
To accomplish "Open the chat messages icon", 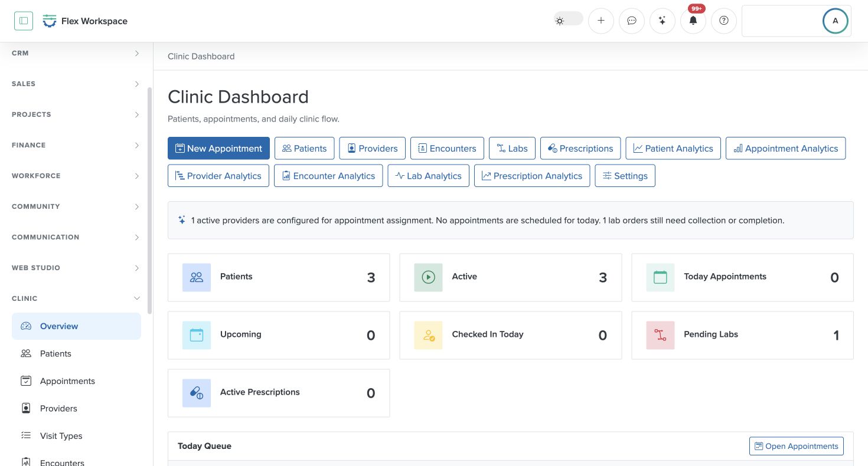I will pos(632,21).
